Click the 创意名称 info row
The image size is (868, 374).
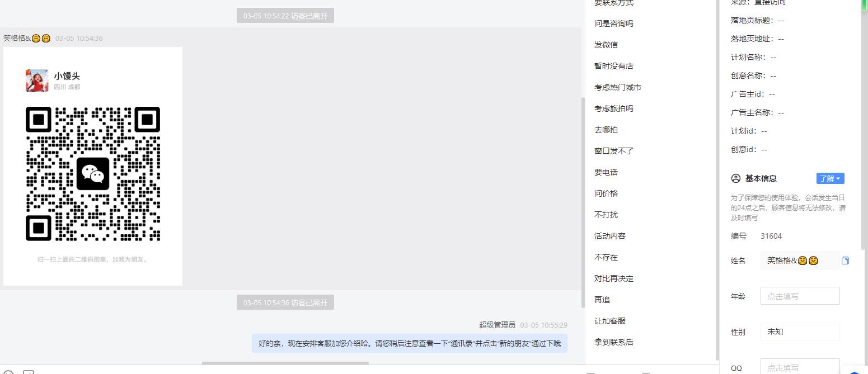(x=753, y=75)
